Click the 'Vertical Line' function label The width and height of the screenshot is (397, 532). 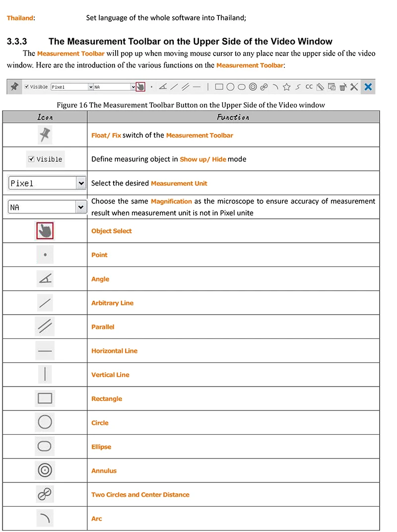click(110, 375)
